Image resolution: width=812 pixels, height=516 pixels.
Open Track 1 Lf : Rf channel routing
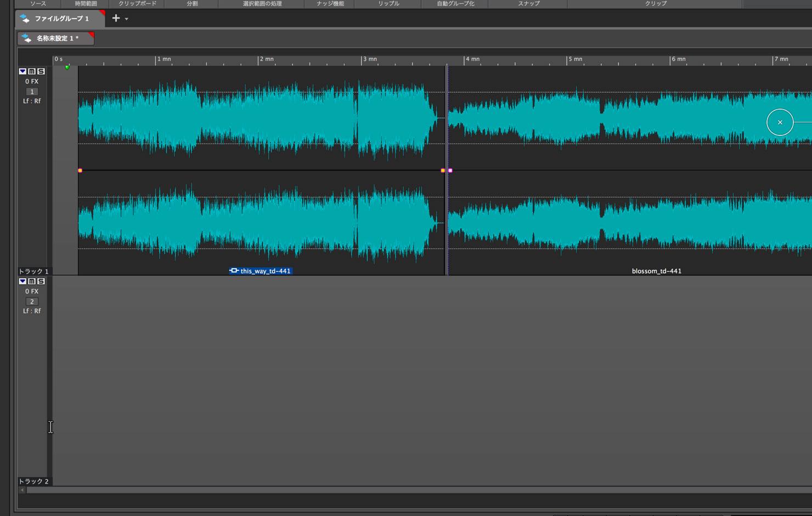(32, 101)
